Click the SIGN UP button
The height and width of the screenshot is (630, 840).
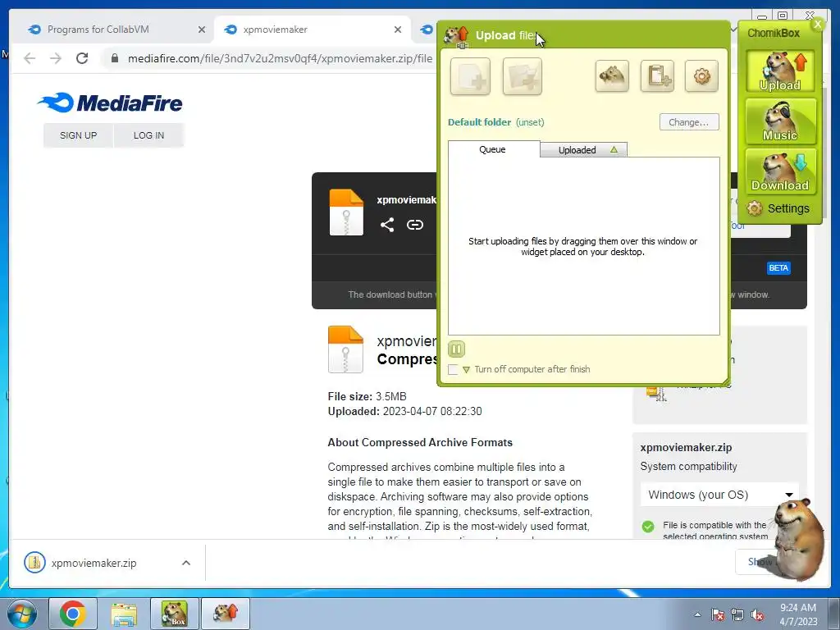[78, 135]
